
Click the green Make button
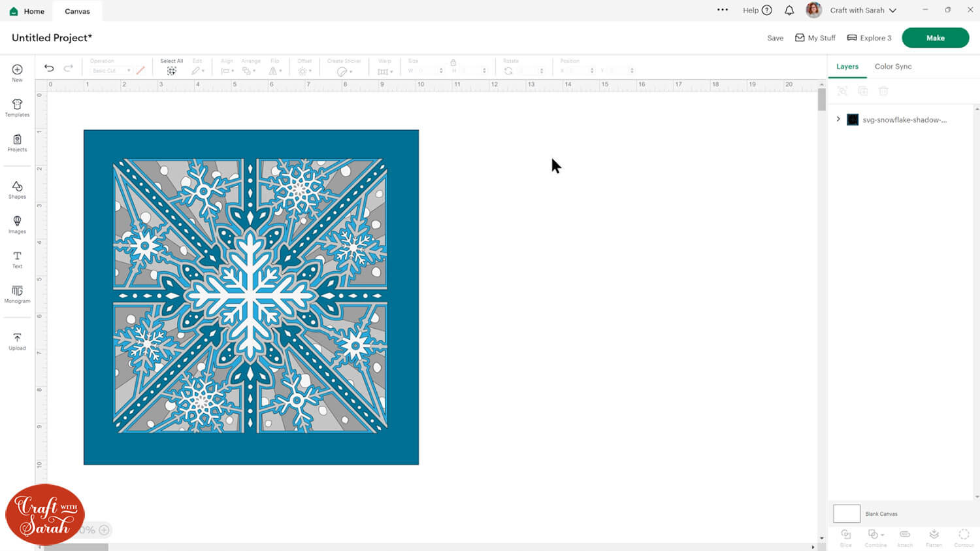click(x=936, y=38)
